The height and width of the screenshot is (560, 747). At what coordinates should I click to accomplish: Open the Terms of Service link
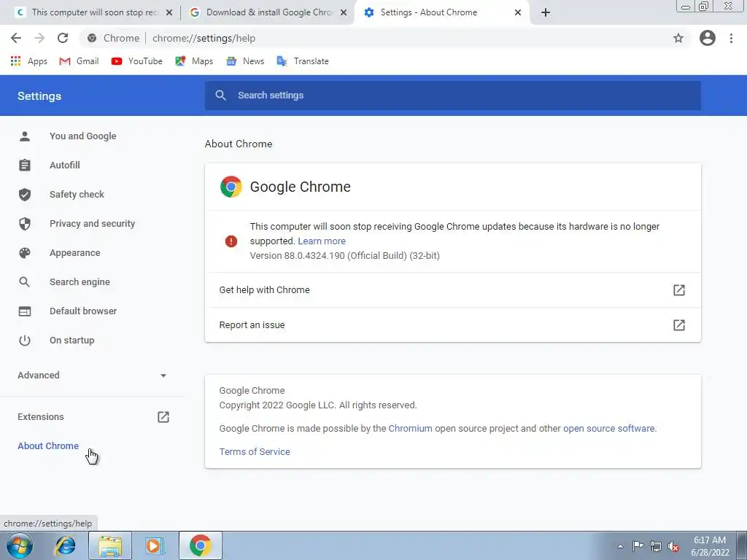[255, 452]
